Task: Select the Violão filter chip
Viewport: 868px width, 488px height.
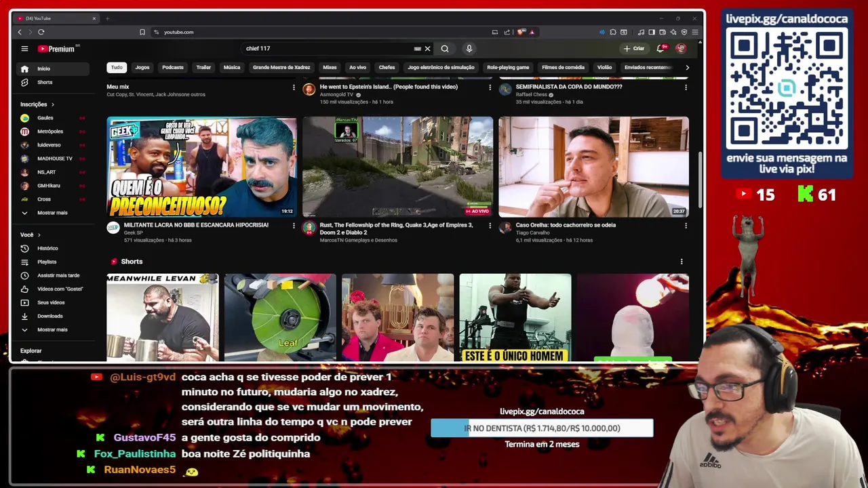Action: [604, 67]
